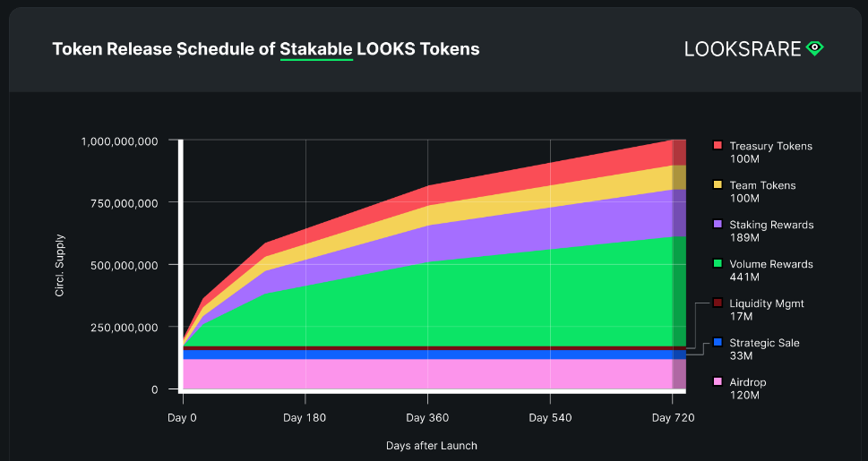Select the blue Strategic Sale legend swatch
This screenshot has width=868, height=461.
click(x=718, y=342)
